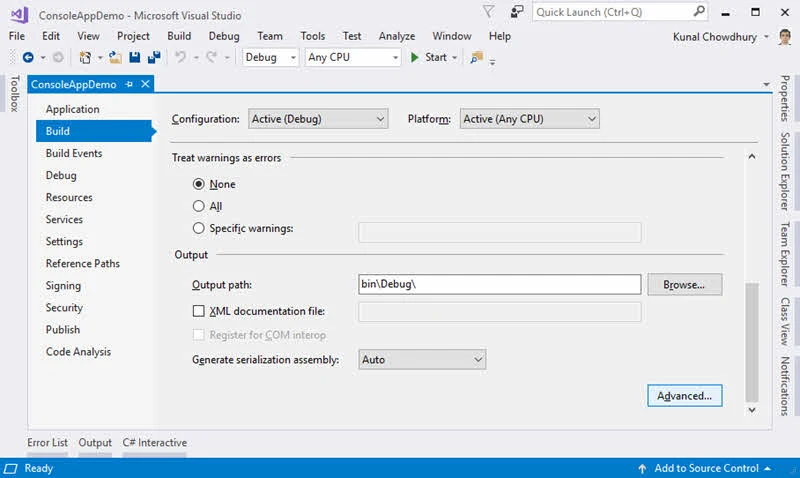
Task: Open the Analyze menu
Action: point(396,36)
